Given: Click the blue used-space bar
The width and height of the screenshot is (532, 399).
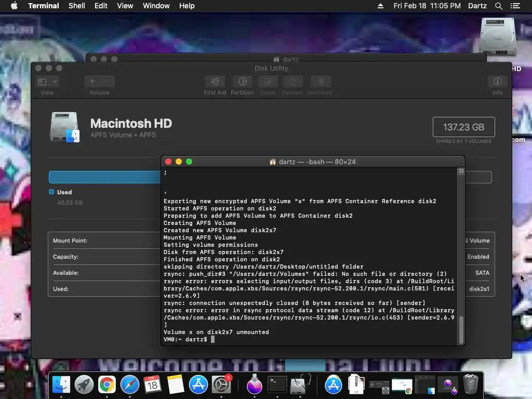Looking at the screenshot, I should click(104, 177).
